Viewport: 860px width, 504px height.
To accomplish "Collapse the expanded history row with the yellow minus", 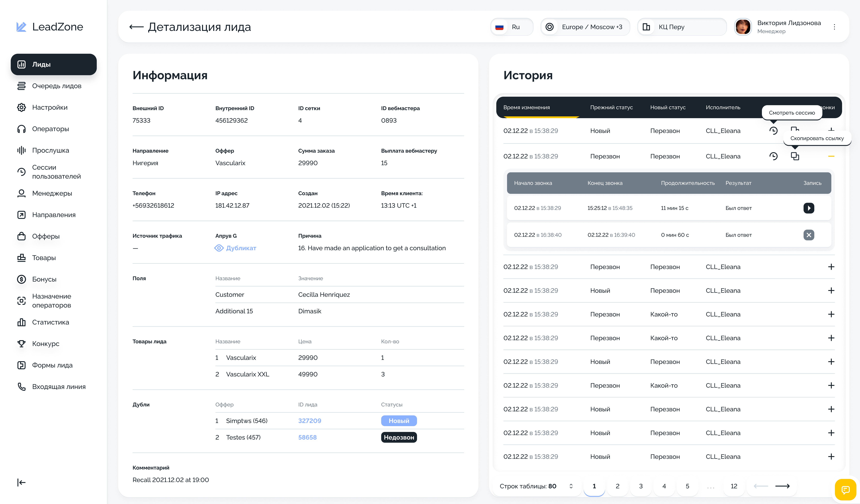I will click(831, 156).
